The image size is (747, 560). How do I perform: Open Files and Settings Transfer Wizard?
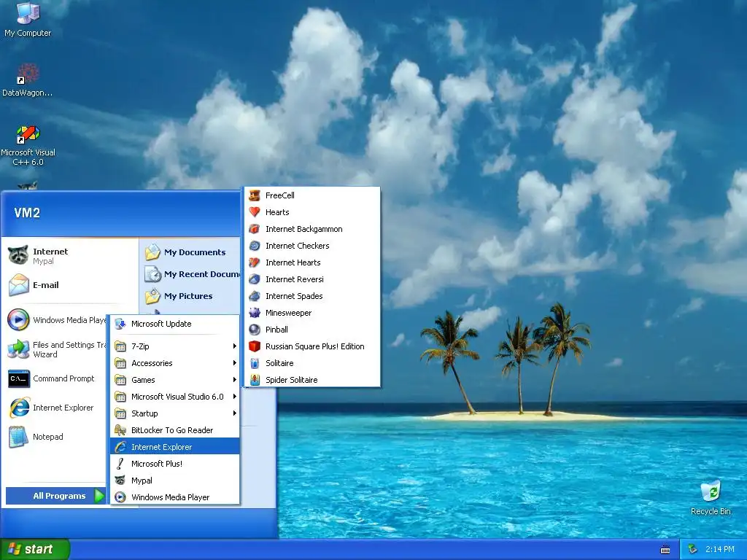coord(56,349)
